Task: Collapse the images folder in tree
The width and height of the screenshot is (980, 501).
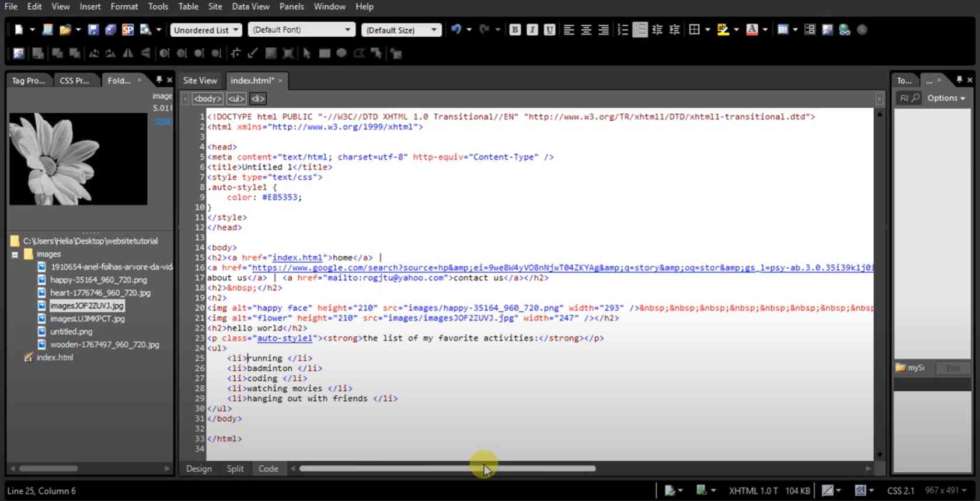Action: coord(15,255)
